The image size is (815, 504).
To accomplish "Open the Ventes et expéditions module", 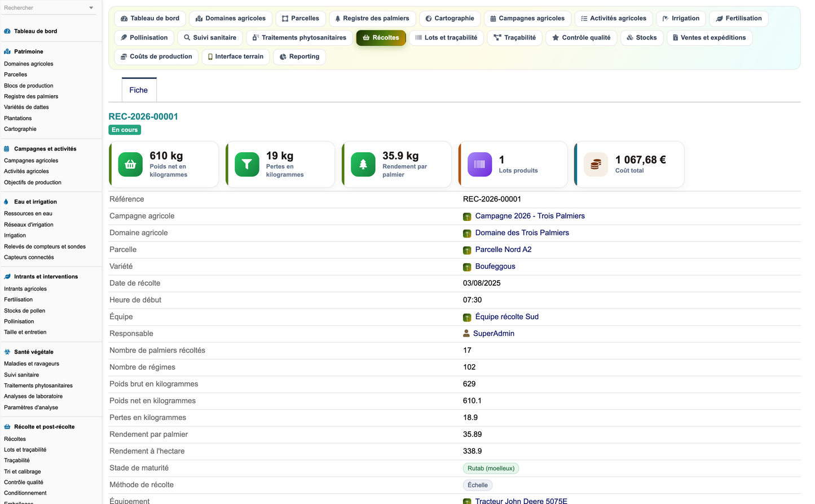I will pos(710,38).
